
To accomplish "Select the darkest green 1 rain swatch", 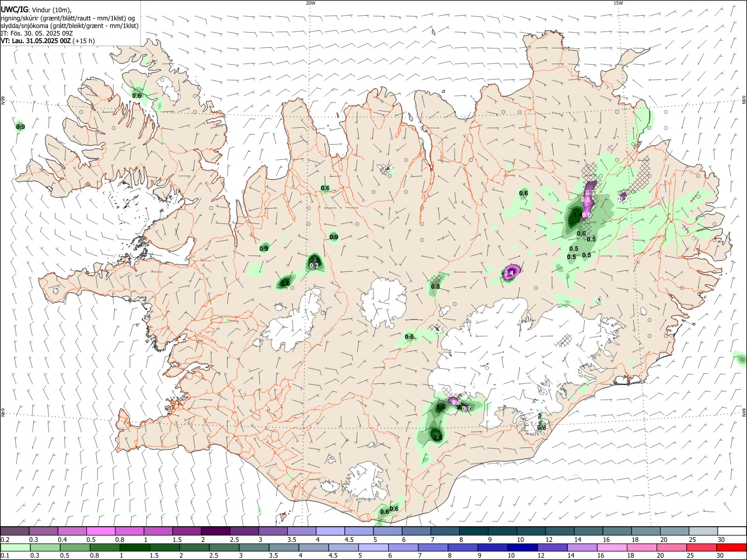I will 134,547.
